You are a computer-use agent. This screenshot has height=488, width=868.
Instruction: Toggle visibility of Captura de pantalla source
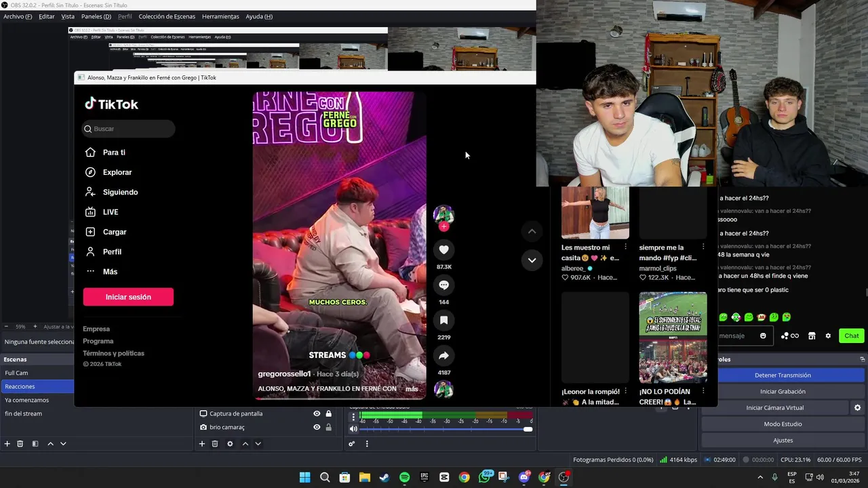point(317,413)
